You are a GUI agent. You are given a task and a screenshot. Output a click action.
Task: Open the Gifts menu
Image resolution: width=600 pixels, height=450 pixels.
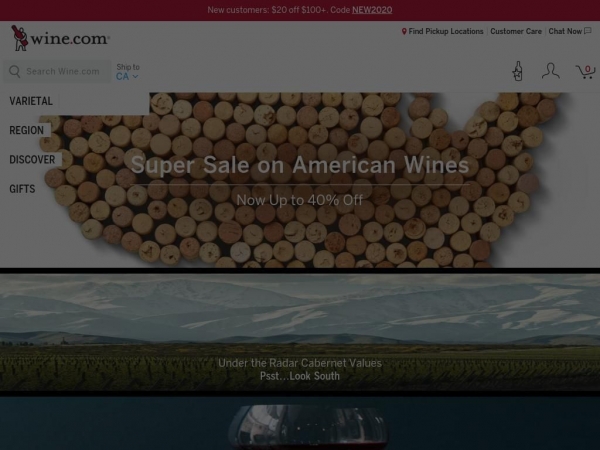tap(22, 189)
